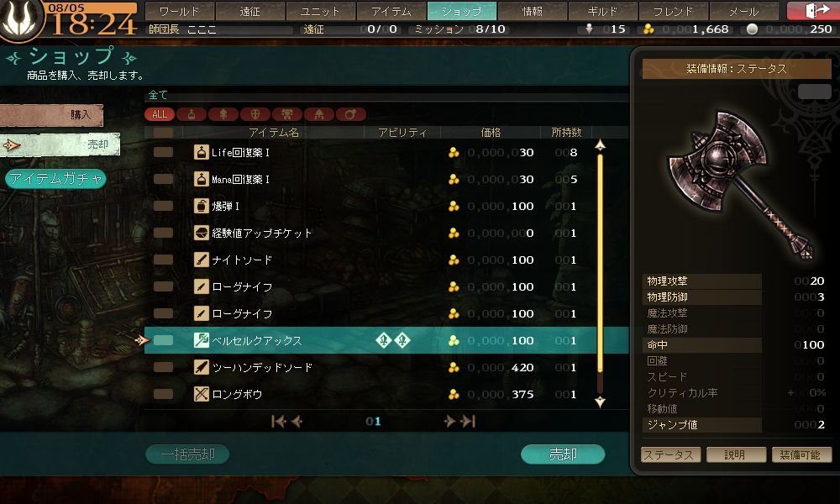840x504 pixels.
Task: Filter items by shield category icon
Action: [255, 114]
